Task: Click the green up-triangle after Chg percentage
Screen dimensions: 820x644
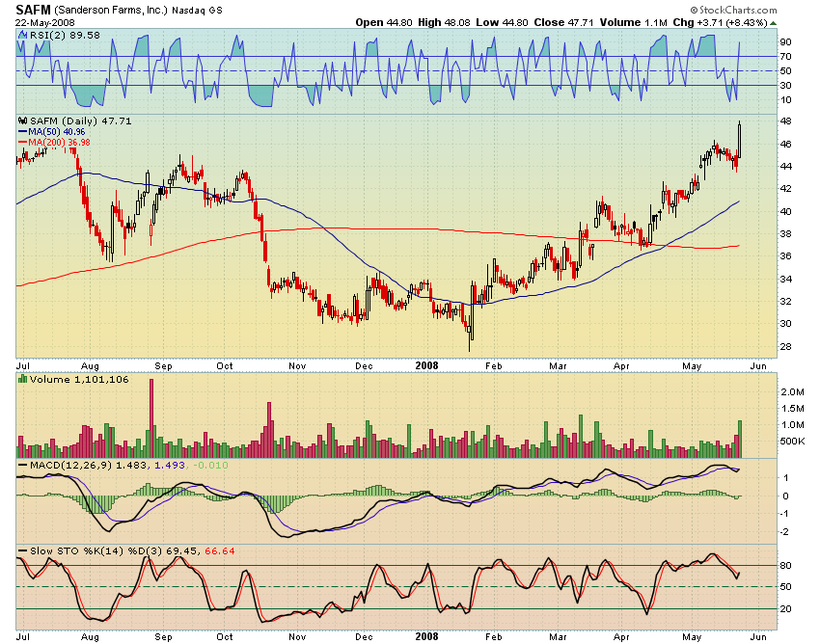Action: 773,23
